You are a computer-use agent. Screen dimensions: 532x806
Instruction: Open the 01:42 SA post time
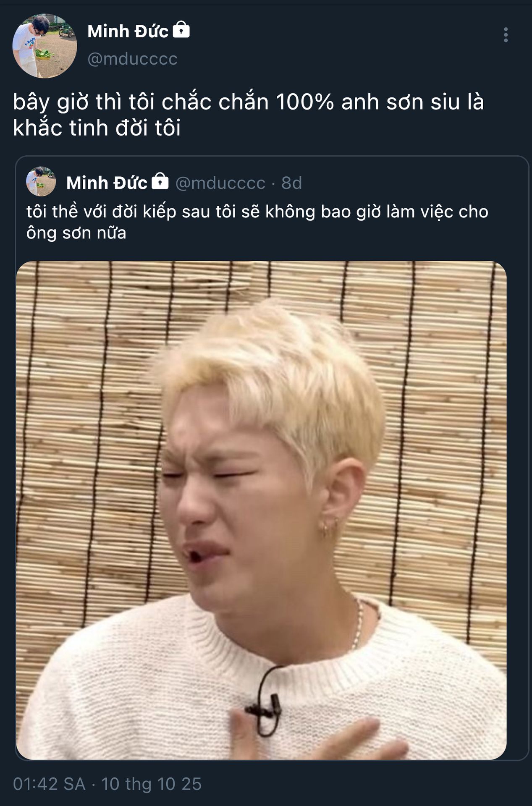click(x=49, y=784)
